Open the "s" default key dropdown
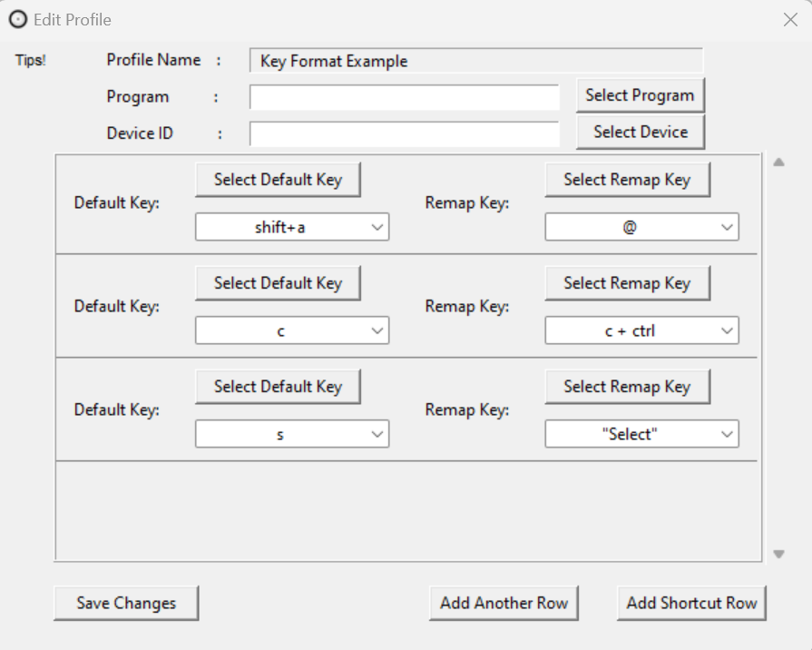The height and width of the screenshot is (650, 812). tap(291, 433)
